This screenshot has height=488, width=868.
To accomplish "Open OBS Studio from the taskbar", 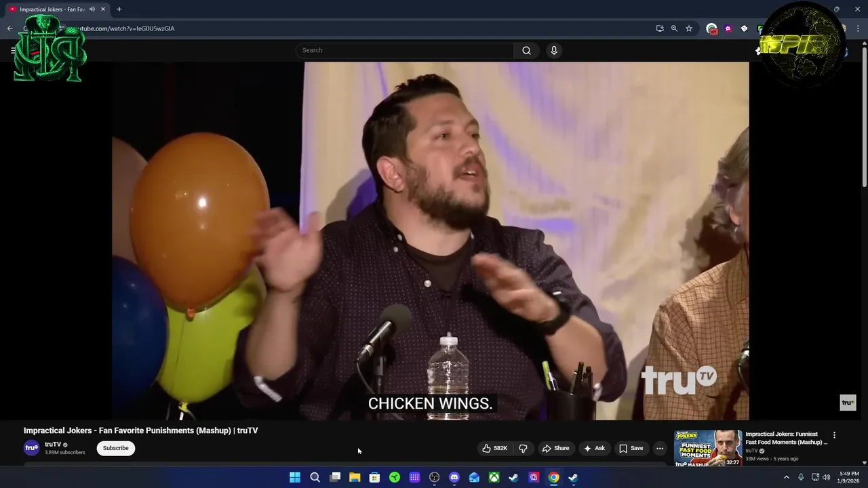I will 435,477.
